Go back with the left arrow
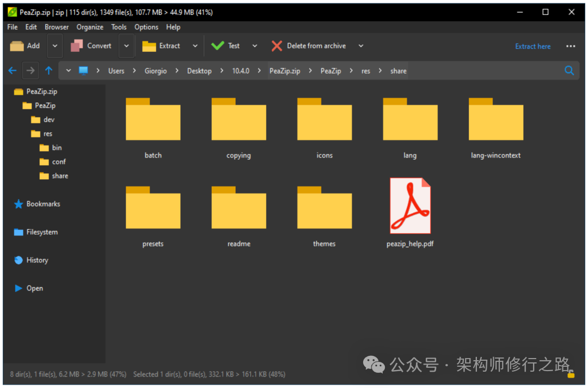The width and height of the screenshot is (588, 388). point(13,70)
